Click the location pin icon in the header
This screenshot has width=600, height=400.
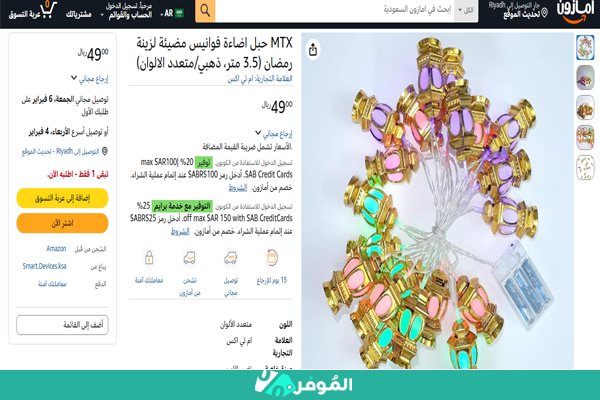click(544, 13)
